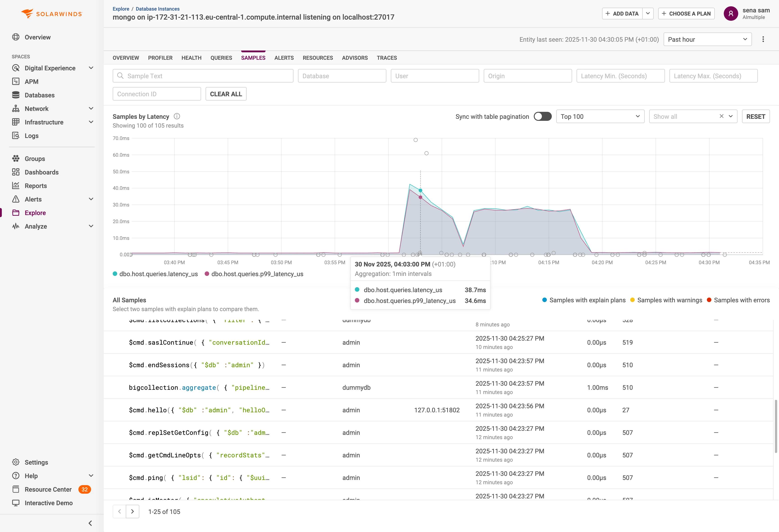The width and height of the screenshot is (779, 532).
Task: Click CHOOSE A PLAN button
Action: click(x=686, y=13)
